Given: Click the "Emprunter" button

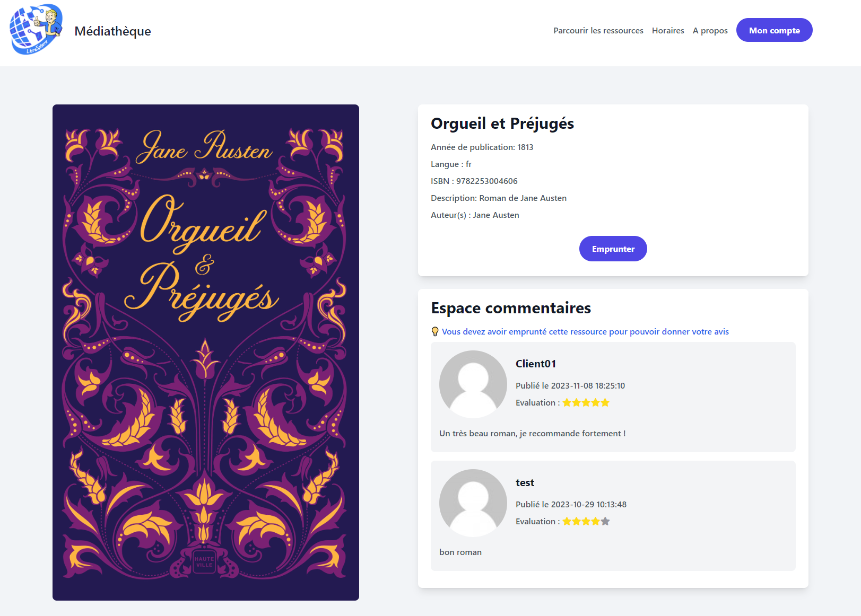Looking at the screenshot, I should pos(613,248).
